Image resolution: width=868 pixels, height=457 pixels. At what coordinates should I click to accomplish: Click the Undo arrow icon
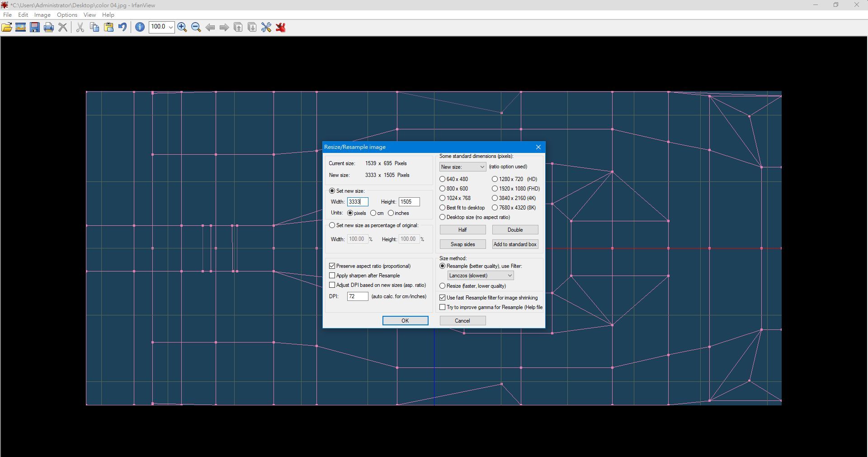click(x=122, y=28)
